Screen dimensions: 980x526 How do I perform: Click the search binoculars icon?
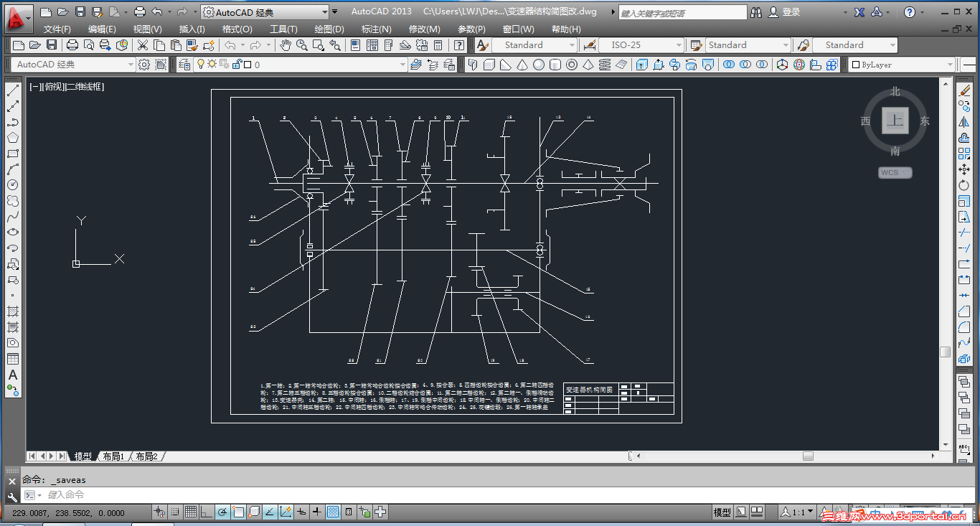coord(756,12)
